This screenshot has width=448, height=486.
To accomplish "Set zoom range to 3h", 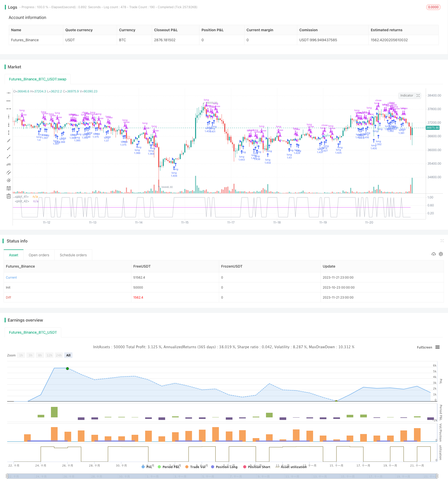I will pos(30,355).
